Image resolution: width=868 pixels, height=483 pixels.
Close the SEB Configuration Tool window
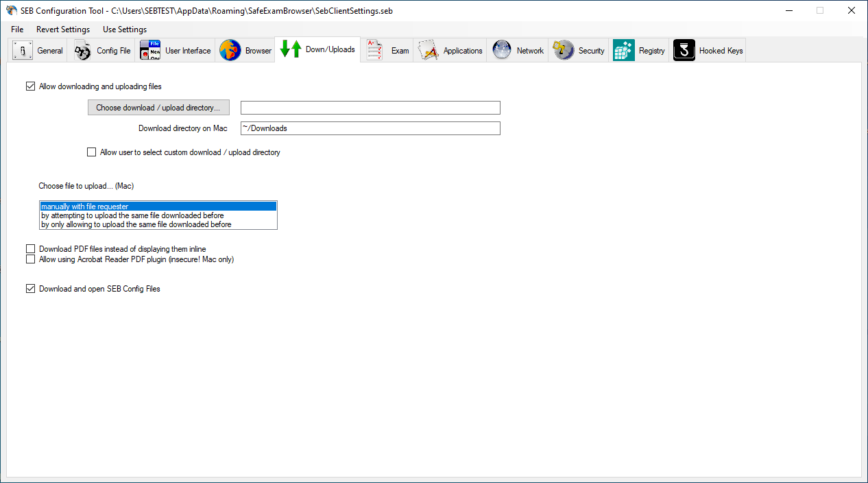click(852, 10)
